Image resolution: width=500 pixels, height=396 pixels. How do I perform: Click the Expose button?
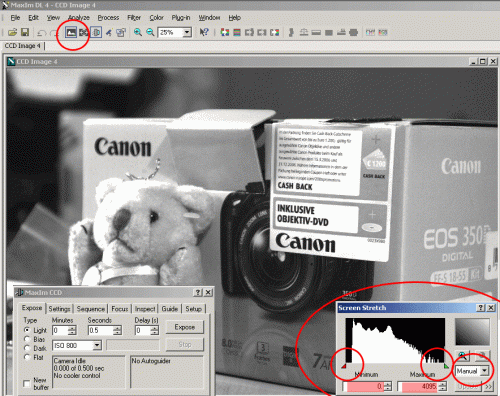pyautogui.click(x=184, y=327)
